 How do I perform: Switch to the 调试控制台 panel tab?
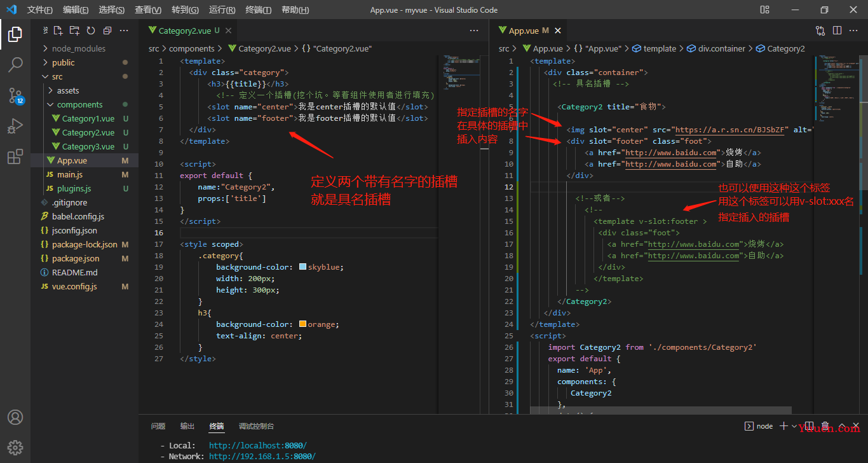coord(256,426)
